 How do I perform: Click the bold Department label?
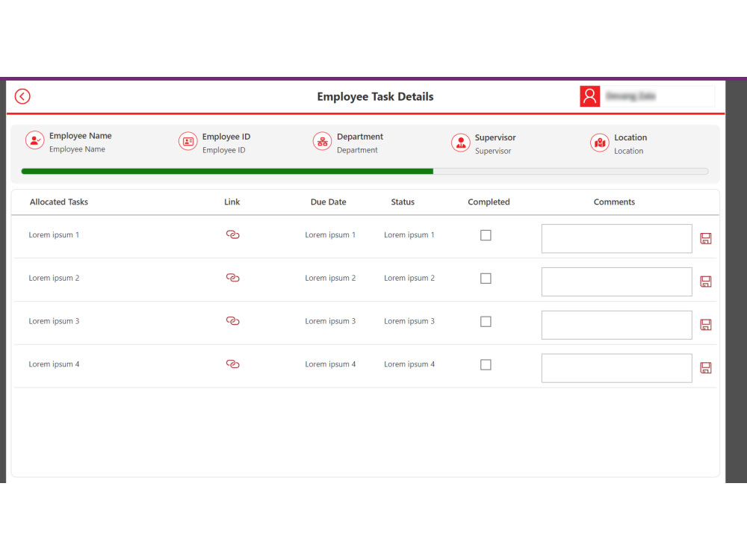pos(360,137)
